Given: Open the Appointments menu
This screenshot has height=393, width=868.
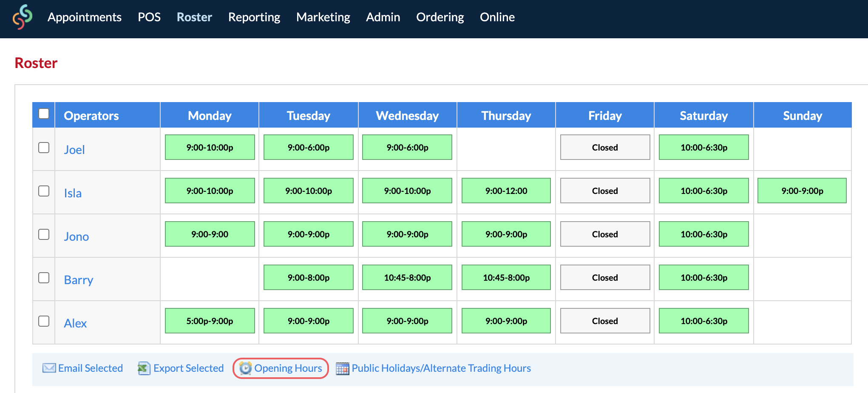Looking at the screenshot, I should tap(85, 17).
